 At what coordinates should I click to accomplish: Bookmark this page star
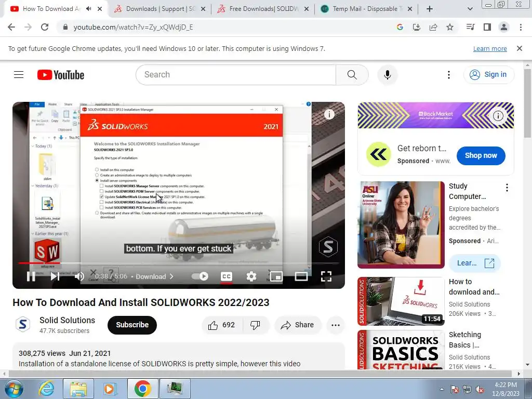(x=450, y=27)
